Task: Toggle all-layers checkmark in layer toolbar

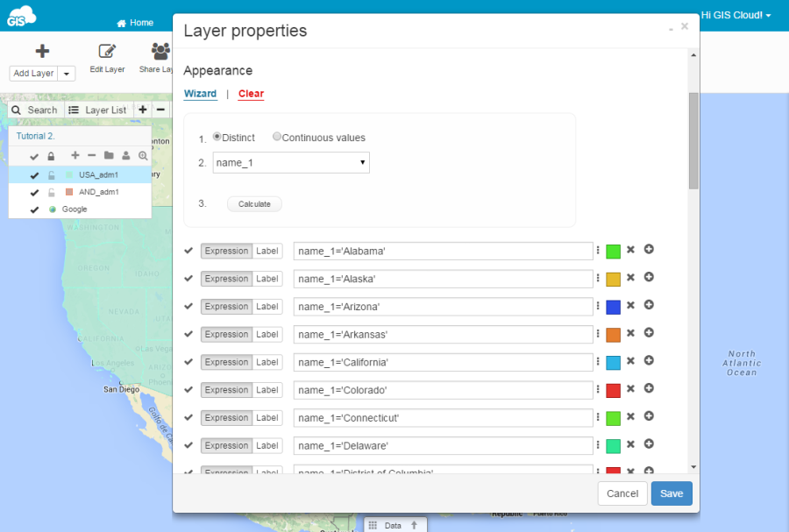Action: click(x=34, y=157)
